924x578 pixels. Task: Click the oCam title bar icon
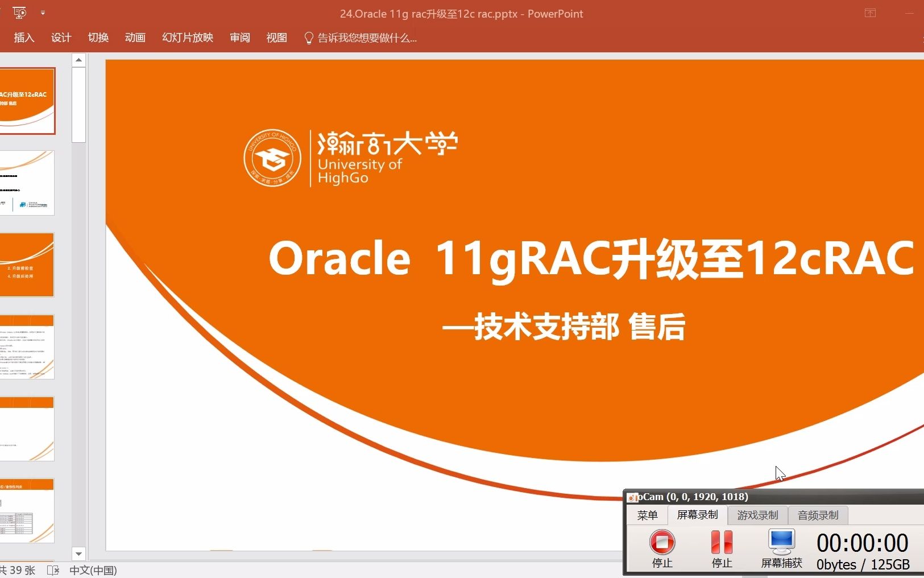pyautogui.click(x=632, y=497)
